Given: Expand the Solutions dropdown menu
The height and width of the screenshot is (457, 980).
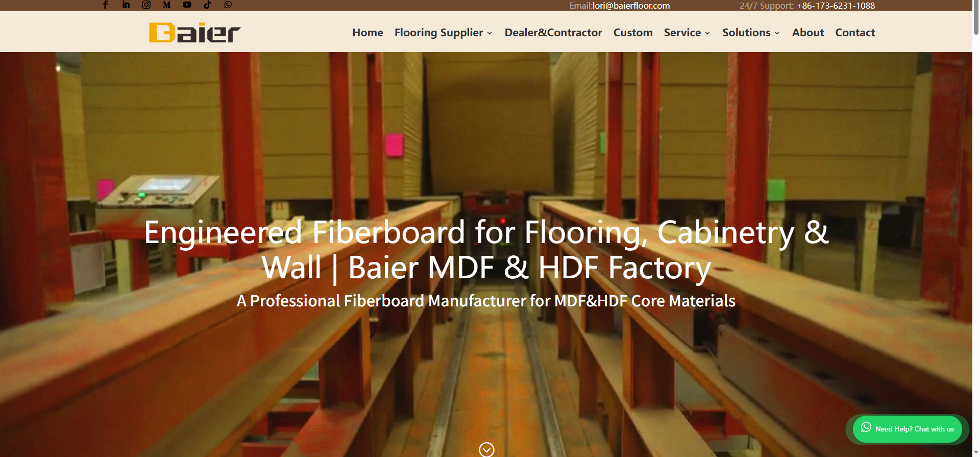Looking at the screenshot, I should (x=751, y=33).
